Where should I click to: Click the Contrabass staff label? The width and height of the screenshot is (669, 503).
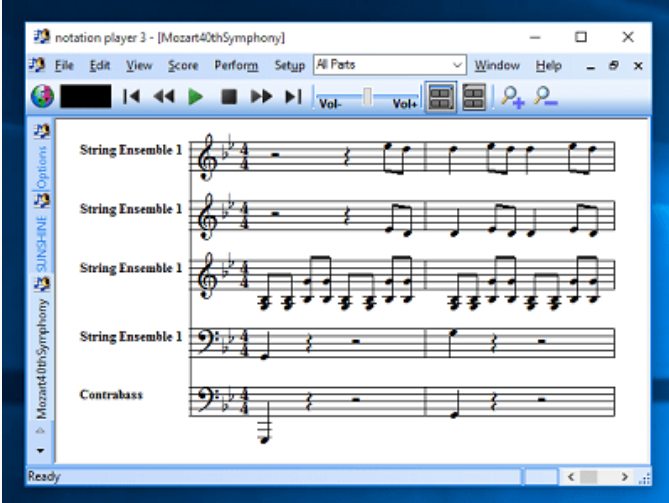click(111, 395)
